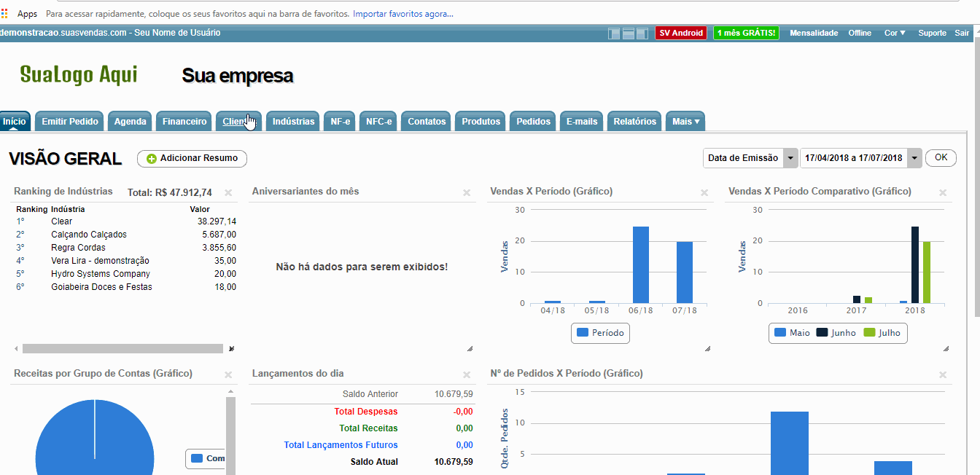Close the Ranking de Indústrias widget
Image resolution: width=980 pixels, height=475 pixels.
coord(228,193)
